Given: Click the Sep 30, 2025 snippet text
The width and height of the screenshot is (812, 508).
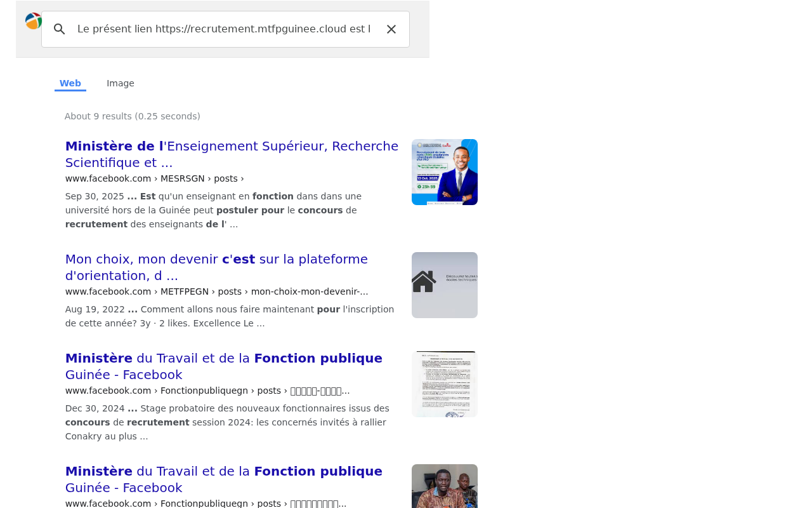Looking at the screenshot, I should point(213,210).
